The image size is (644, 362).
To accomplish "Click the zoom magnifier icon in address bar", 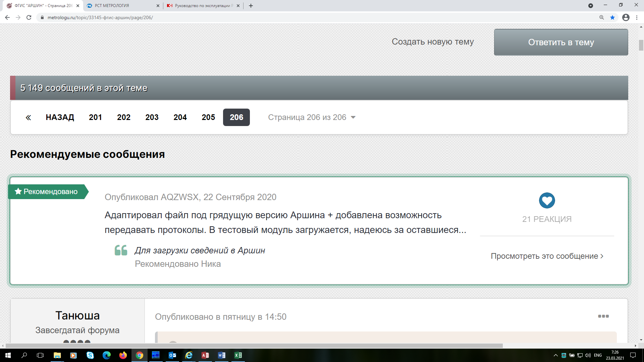I will 602,17.
